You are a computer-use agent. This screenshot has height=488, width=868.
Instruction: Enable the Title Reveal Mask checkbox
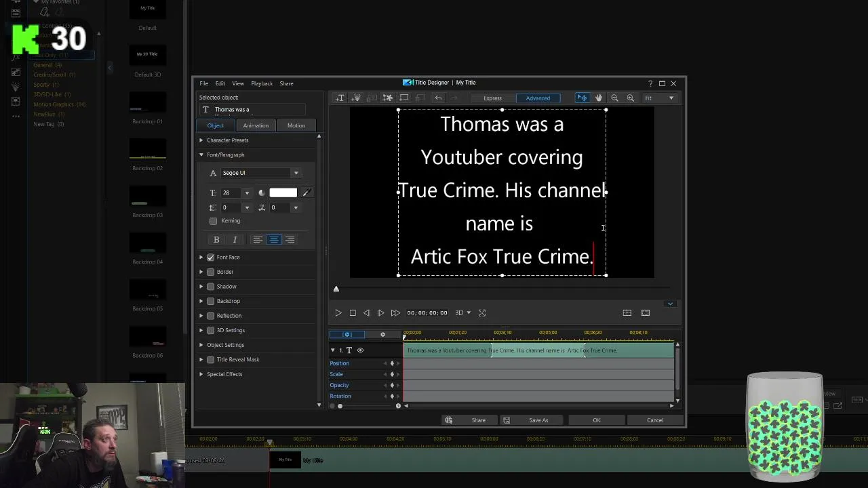coord(210,360)
